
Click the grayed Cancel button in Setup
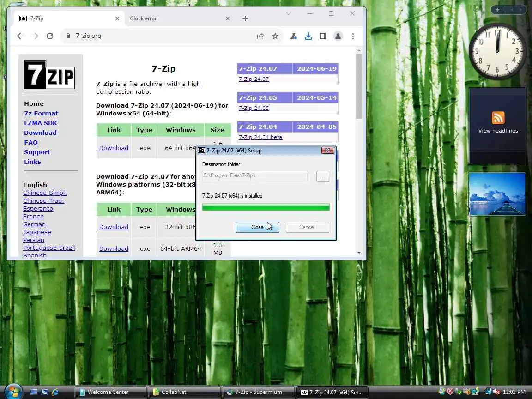[308, 227]
